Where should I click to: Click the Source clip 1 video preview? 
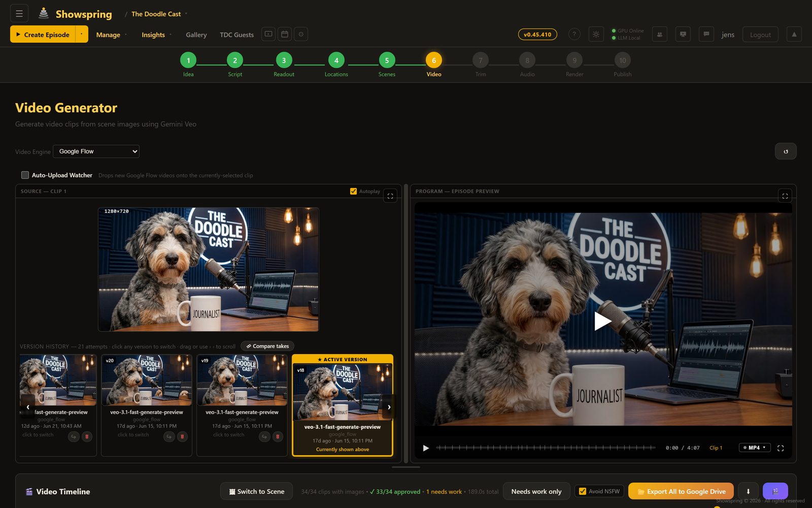coord(209,269)
